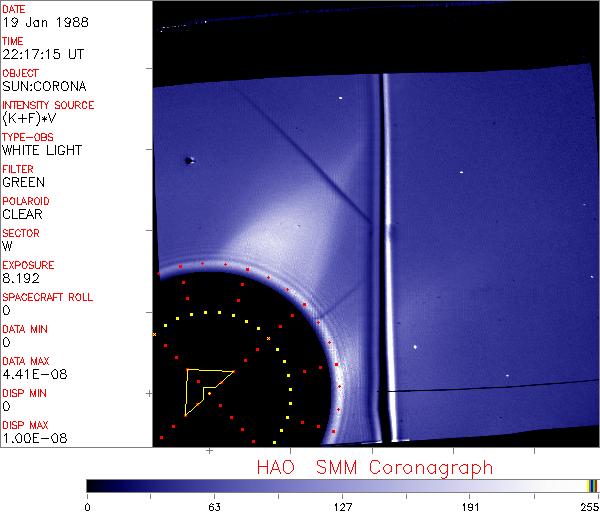The height and width of the screenshot is (512, 600).
Task: Click the SPACECRAFT ROLL label
Action: click(48, 297)
